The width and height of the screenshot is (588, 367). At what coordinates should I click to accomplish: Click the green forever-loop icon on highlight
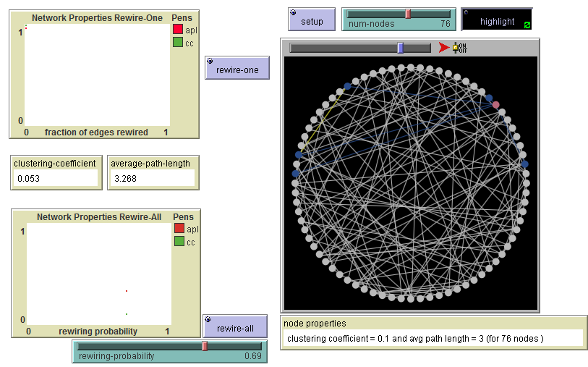[527, 25]
